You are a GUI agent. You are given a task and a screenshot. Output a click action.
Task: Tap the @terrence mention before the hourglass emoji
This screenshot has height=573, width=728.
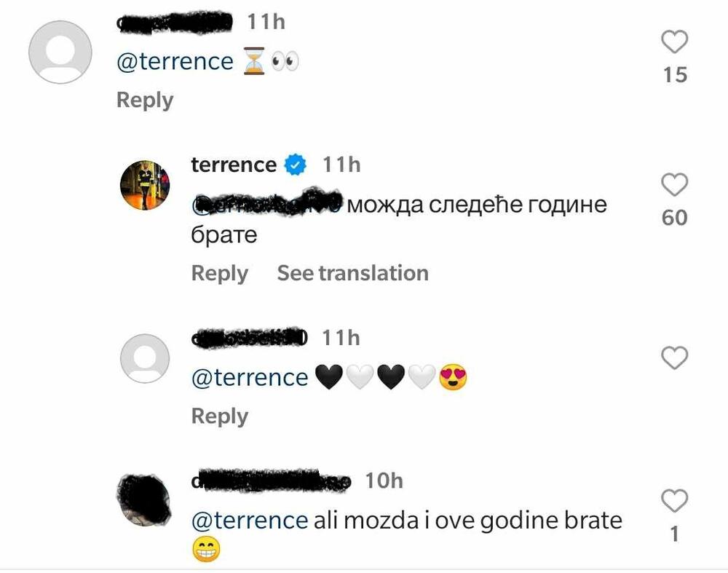click(x=175, y=62)
